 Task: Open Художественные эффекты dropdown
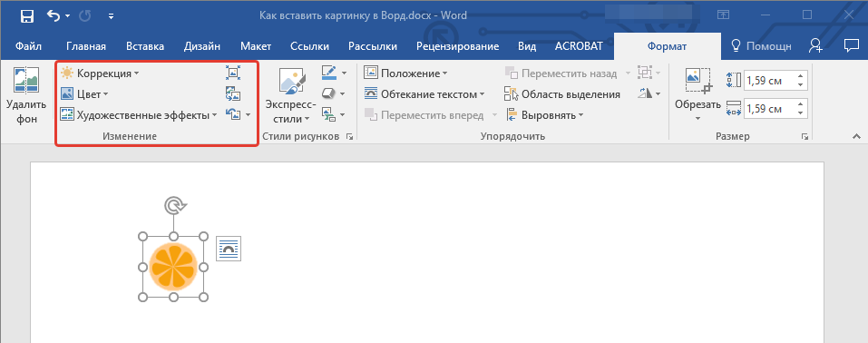139,114
